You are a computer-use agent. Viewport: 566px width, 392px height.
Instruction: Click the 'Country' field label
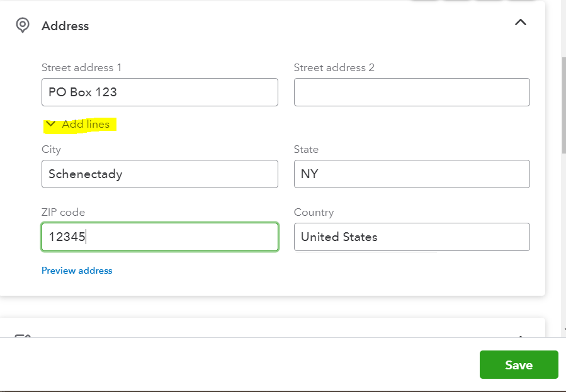coord(314,213)
